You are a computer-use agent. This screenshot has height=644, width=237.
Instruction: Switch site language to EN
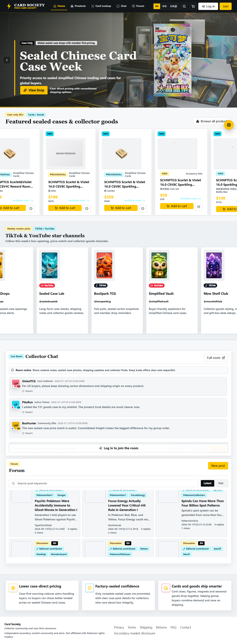coord(157,6)
